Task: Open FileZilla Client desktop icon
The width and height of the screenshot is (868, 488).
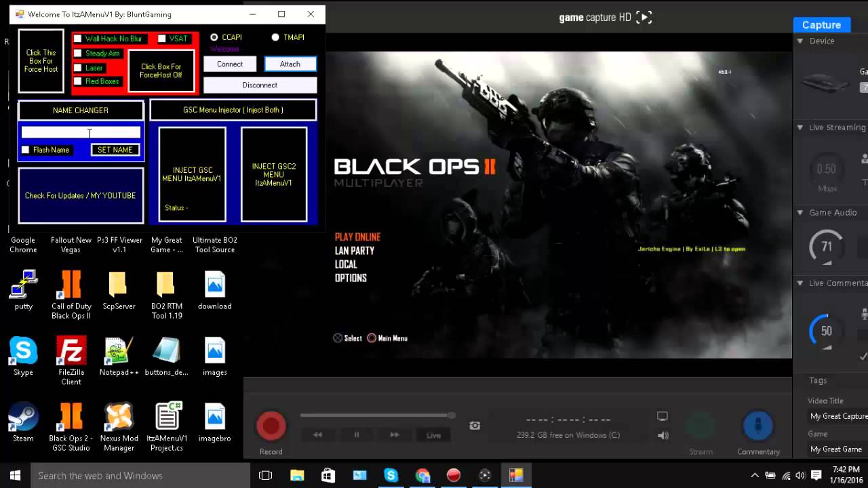Action: coord(71,361)
